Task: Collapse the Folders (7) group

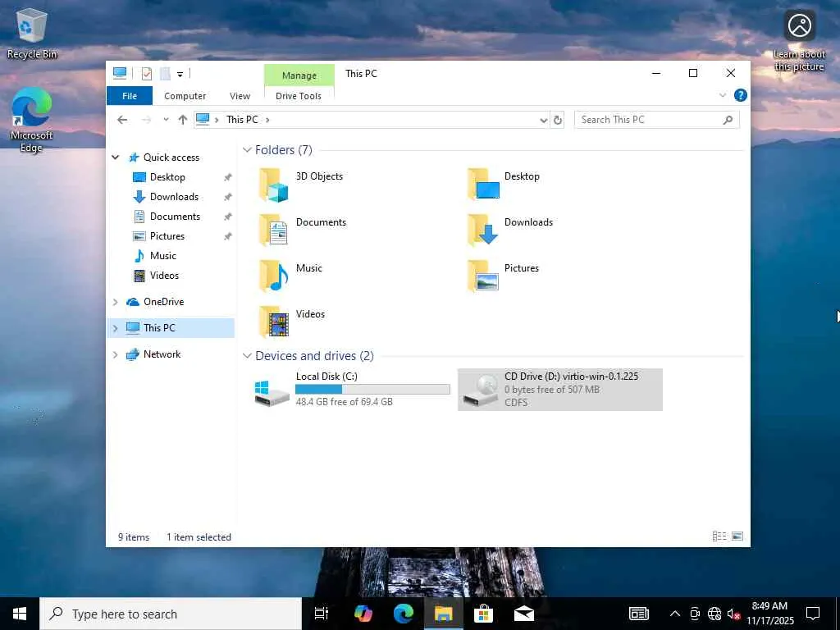Action: pyautogui.click(x=247, y=150)
